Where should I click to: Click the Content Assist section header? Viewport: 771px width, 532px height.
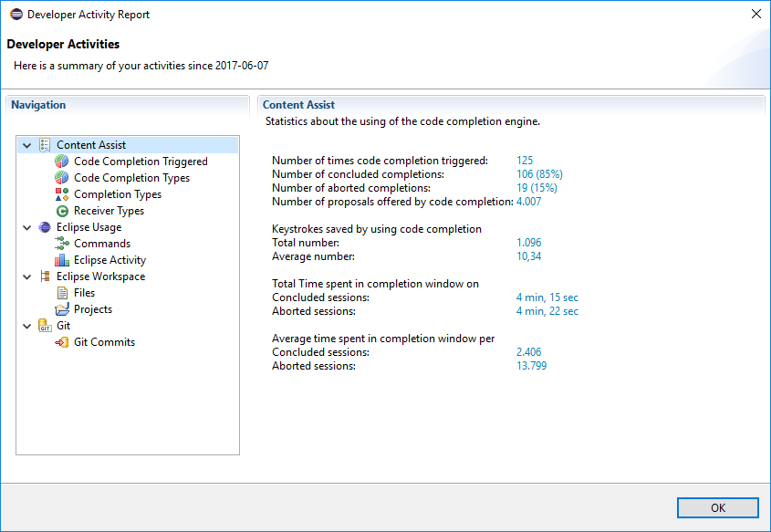[298, 105]
